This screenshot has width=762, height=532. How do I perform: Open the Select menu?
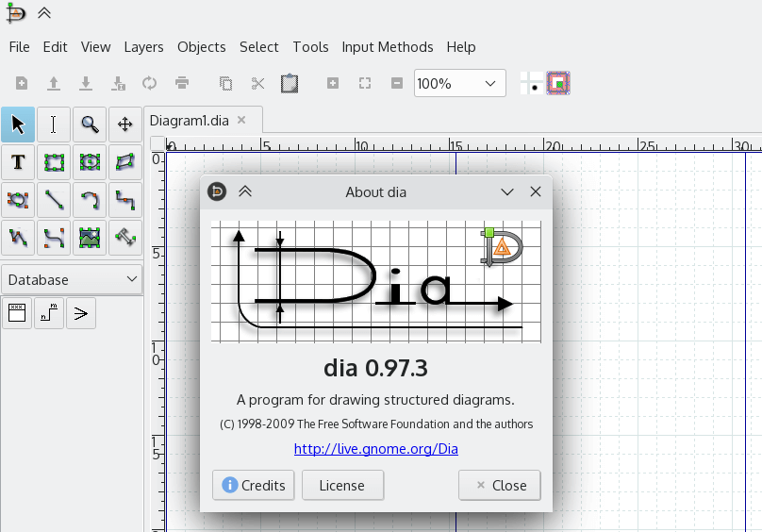259,47
